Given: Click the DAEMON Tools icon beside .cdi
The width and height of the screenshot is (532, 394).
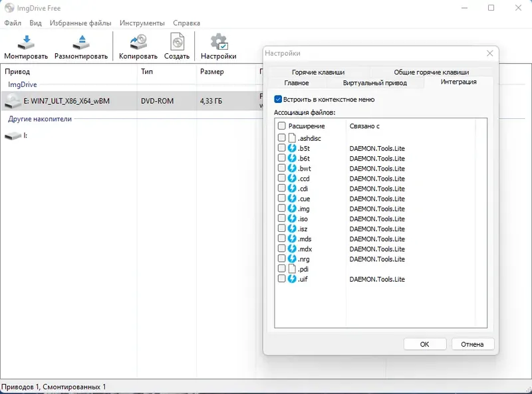Looking at the screenshot, I should 292,188.
